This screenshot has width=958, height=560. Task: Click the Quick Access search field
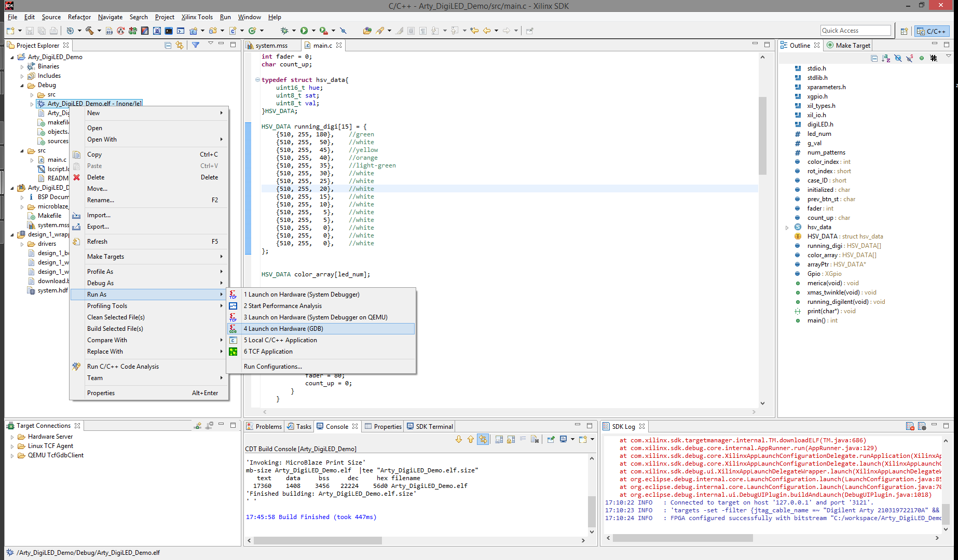[855, 31]
